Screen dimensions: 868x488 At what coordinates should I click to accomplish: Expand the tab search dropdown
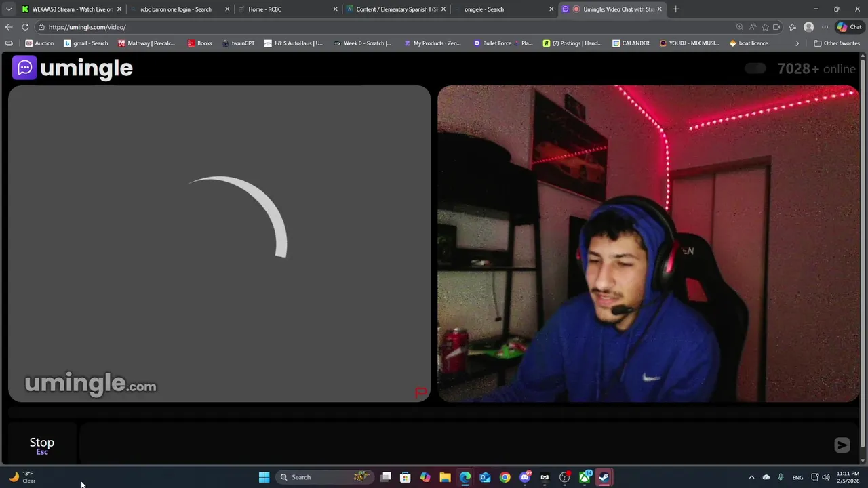(8, 9)
